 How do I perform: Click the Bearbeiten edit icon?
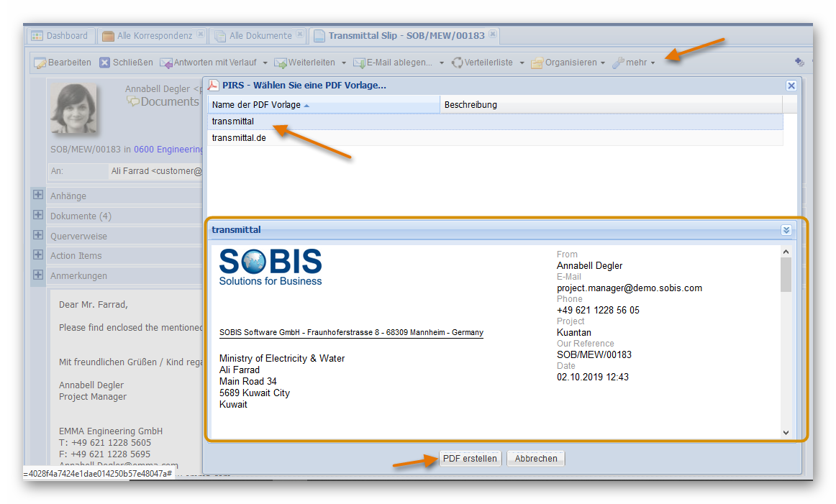point(40,63)
